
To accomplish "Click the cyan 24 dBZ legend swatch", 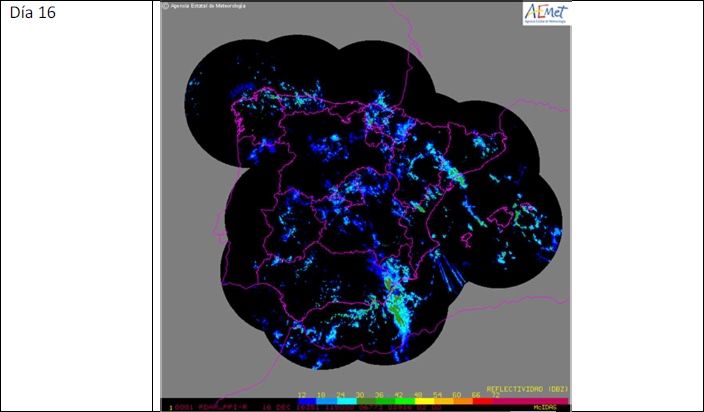I will pos(346,401).
